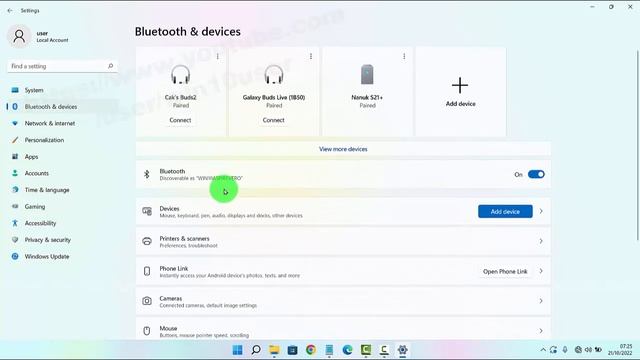Expand Printers & scanners chevron
The width and height of the screenshot is (640, 360).
[x=541, y=241]
